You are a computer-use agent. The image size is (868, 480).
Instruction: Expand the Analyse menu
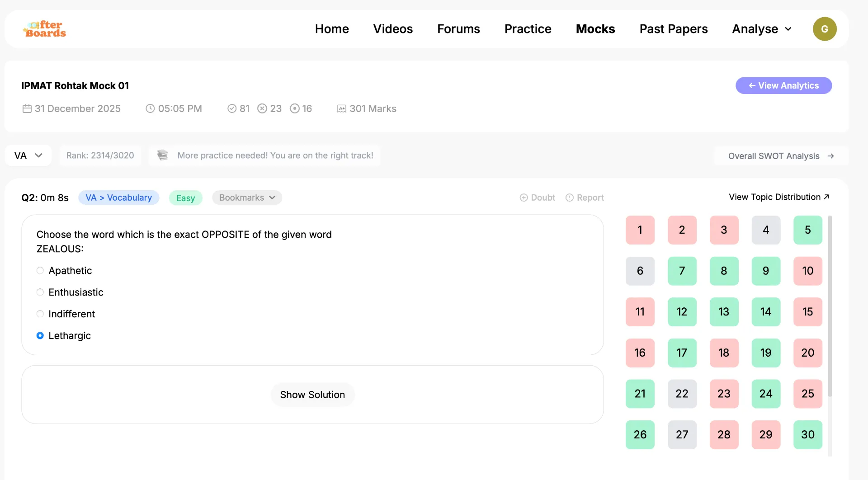(762, 29)
